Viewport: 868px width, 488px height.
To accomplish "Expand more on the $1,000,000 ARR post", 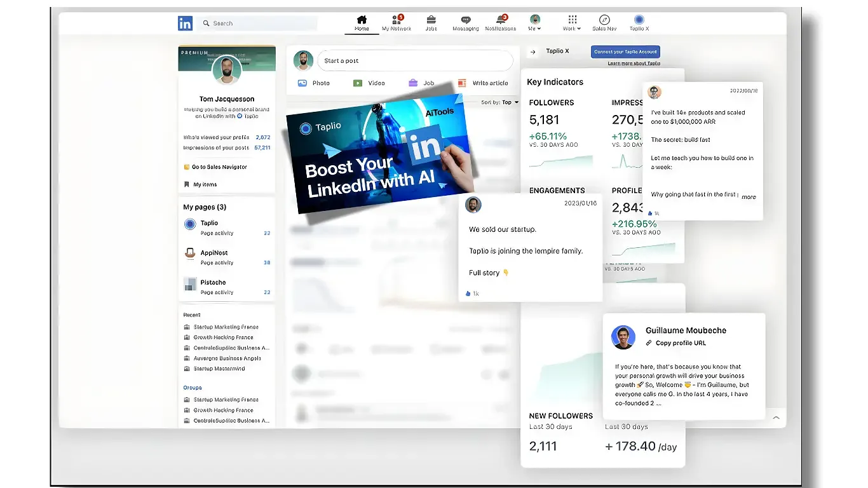I will 749,197.
